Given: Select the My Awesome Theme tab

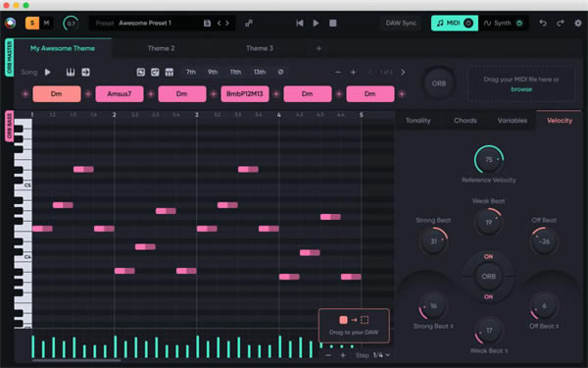Looking at the screenshot, I should click(x=63, y=48).
